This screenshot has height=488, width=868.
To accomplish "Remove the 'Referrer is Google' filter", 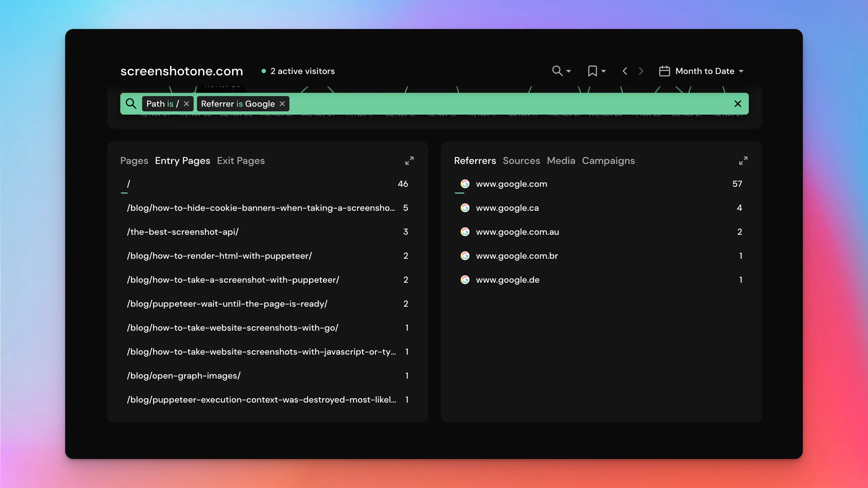I will 282,104.
